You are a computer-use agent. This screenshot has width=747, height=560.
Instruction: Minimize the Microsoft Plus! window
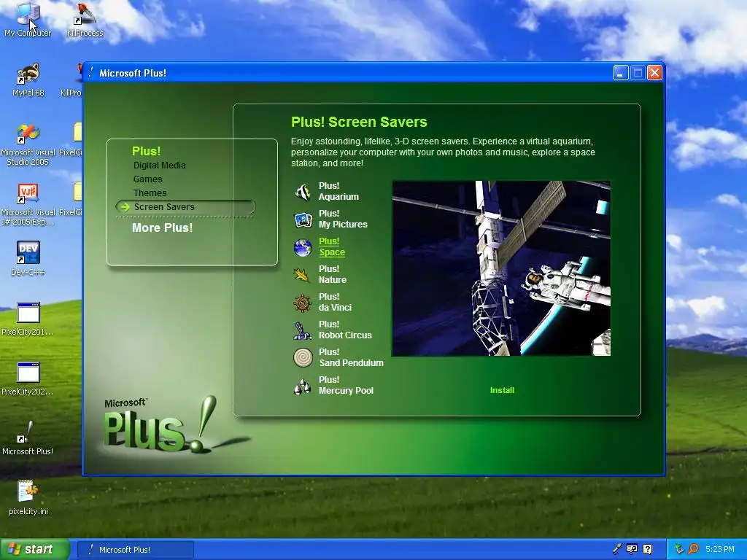coord(621,73)
